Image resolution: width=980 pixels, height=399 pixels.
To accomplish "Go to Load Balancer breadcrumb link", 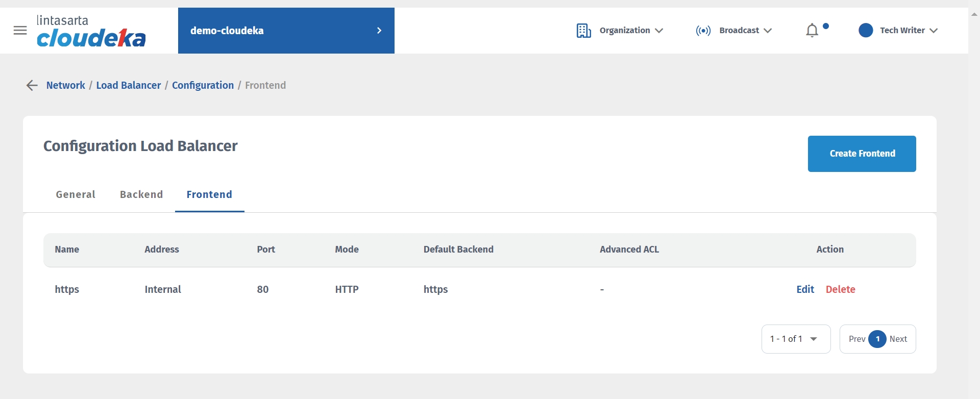I will click(x=129, y=85).
